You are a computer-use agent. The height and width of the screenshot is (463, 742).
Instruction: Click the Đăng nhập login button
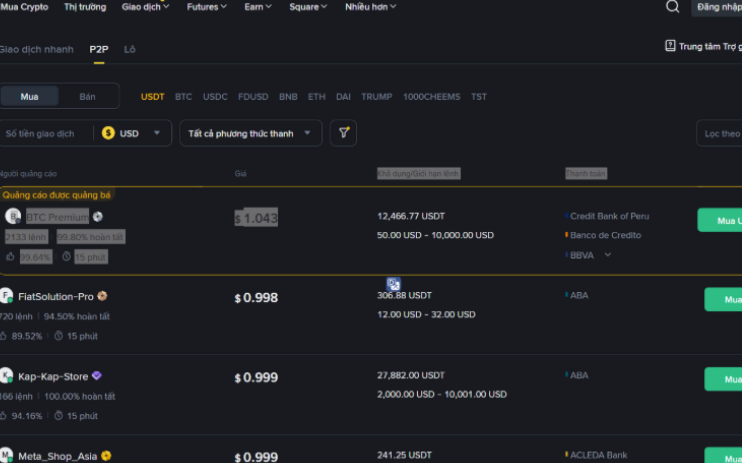(x=718, y=7)
